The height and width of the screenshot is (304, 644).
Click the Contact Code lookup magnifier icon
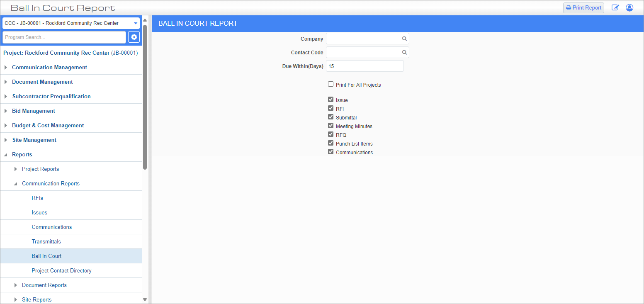click(x=404, y=53)
